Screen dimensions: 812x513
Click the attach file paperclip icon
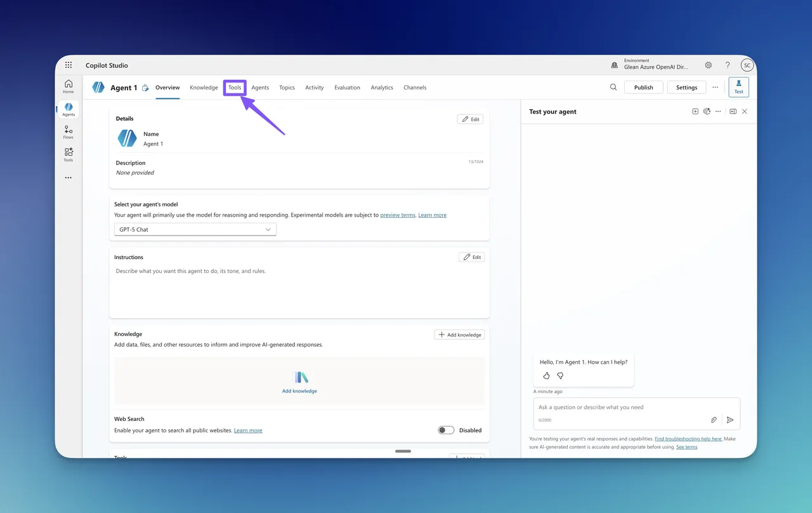[x=714, y=420]
